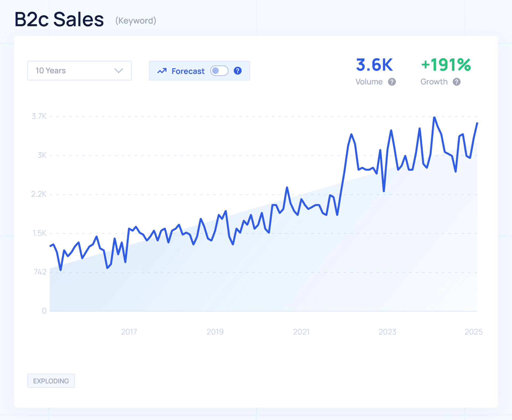Click the highest peak of the chart line
Image resolution: width=512 pixels, height=420 pixels.
pos(434,117)
